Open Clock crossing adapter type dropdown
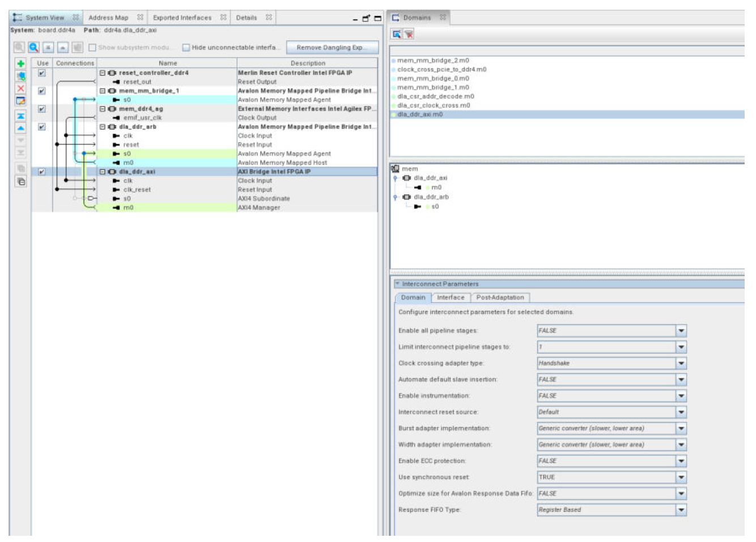The image size is (756, 542). (681, 363)
